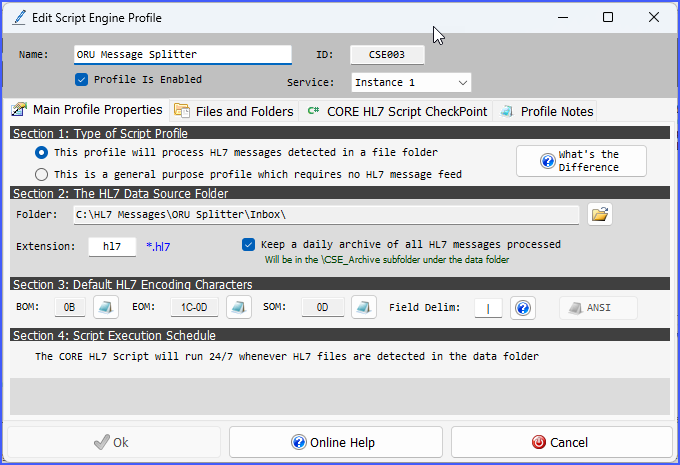Click the SOM character picker icon
The height and width of the screenshot is (465, 680).
pyautogui.click(x=363, y=307)
